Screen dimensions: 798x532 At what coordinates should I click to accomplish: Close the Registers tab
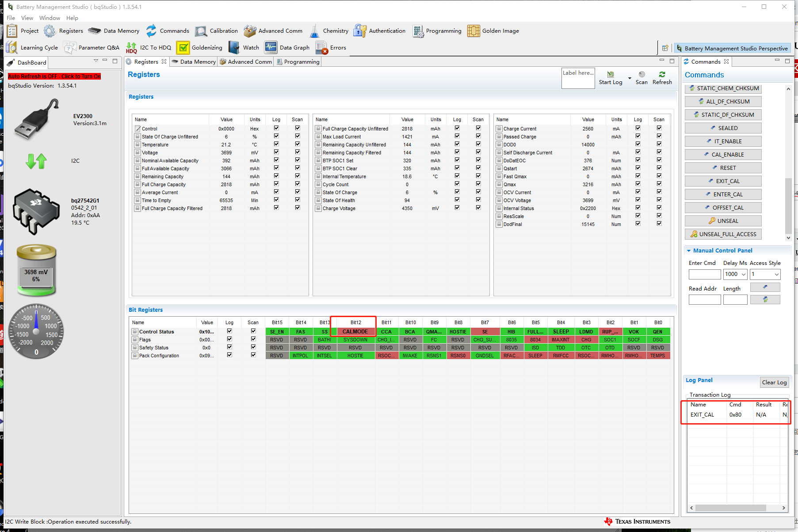(x=164, y=61)
